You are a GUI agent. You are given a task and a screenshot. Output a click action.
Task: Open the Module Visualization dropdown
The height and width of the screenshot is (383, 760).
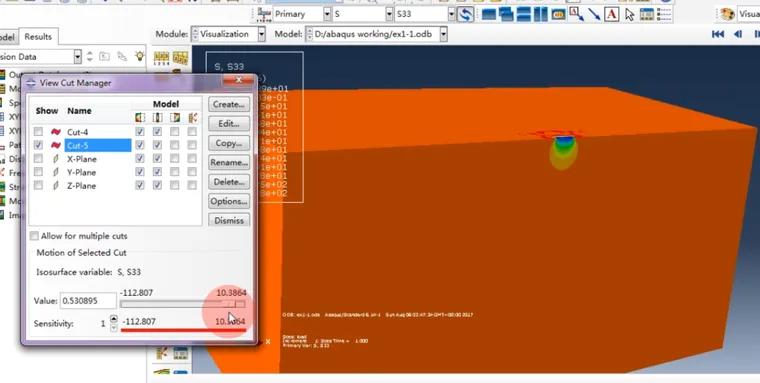pos(262,34)
